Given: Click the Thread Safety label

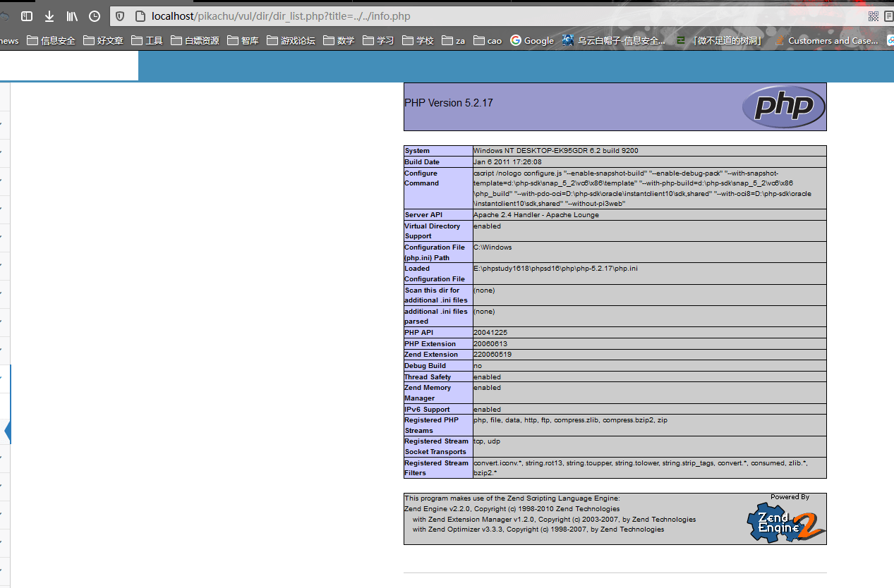Looking at the screenshot, I should (428, 377).
